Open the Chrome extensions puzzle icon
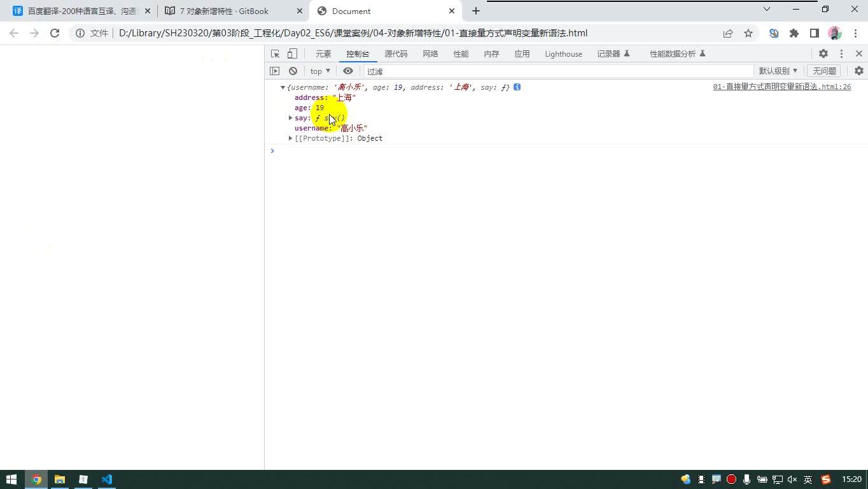Viewport: 868px width, 489px height. pos(794,33)
